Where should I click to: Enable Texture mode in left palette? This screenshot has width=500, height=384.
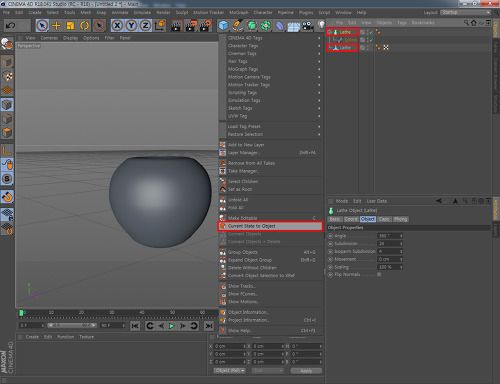7,76
